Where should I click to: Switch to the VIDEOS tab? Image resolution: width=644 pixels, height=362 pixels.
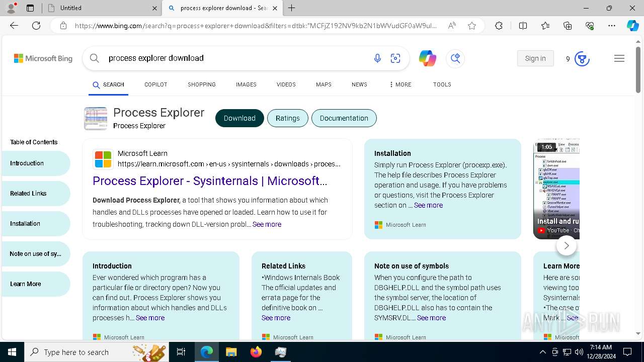286,84
